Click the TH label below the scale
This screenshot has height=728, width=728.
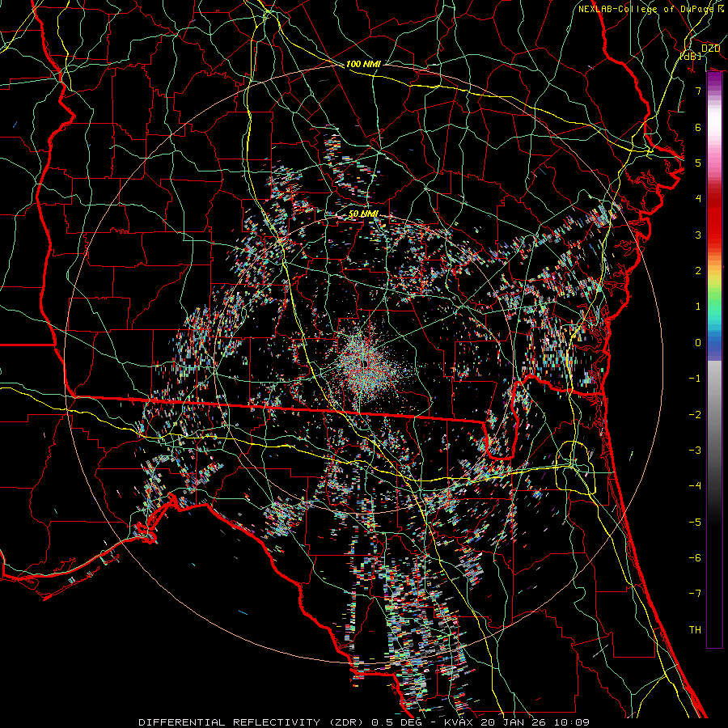click(695, 629)
